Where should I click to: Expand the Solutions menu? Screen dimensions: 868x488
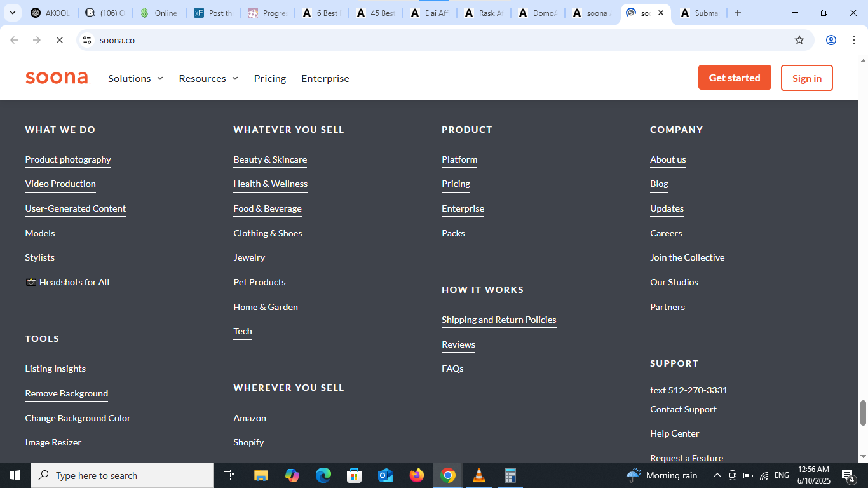coord(135,78)
